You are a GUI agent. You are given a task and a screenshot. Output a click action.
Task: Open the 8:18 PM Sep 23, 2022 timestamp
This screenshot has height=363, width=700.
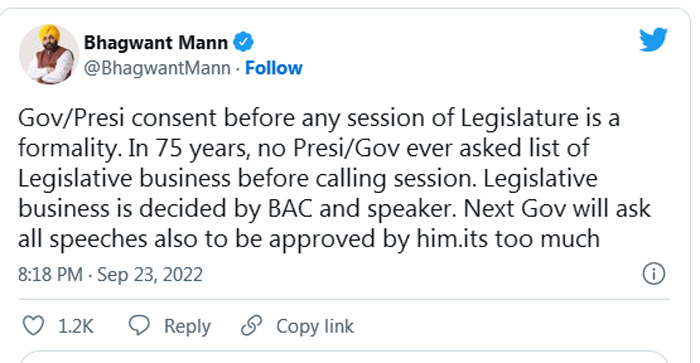coord(110,274)
